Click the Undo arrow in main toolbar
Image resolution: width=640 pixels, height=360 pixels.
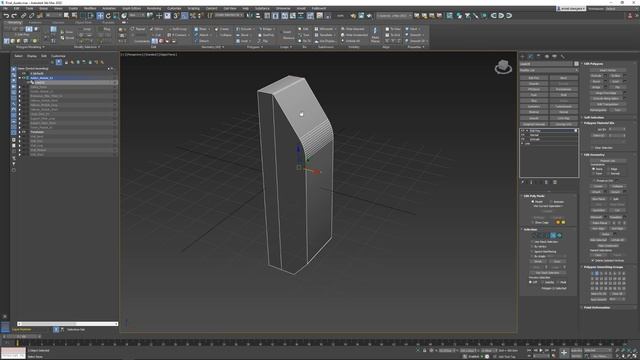tap(6, 16)
